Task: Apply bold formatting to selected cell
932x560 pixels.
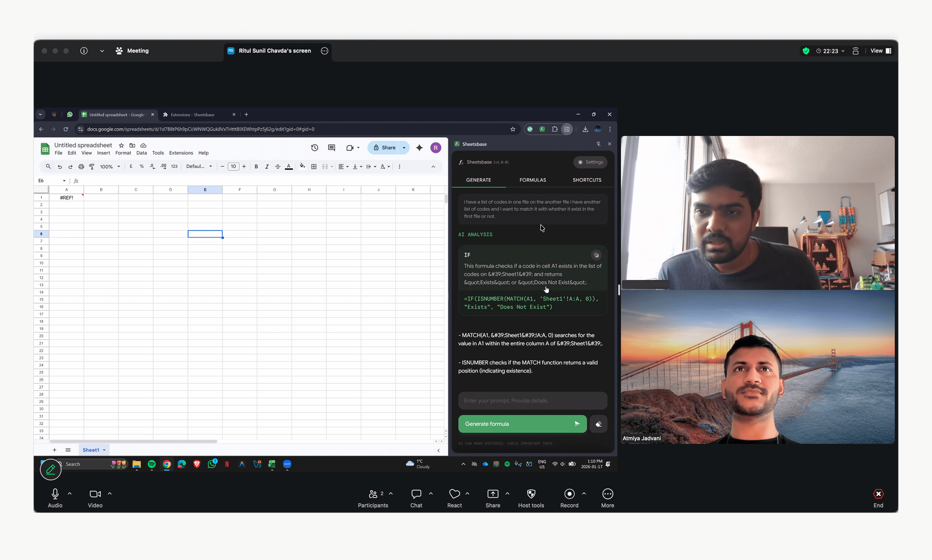Action: (256, 166)
